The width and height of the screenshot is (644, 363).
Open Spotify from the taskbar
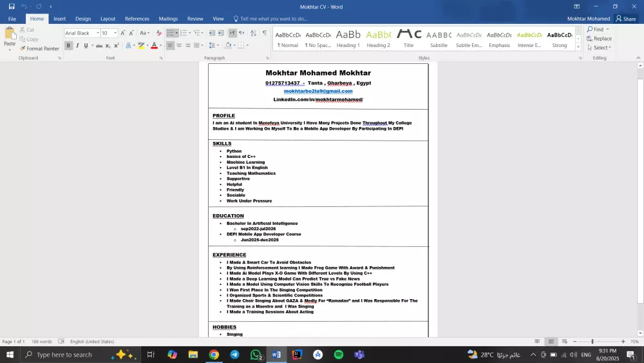click(339, 355)
